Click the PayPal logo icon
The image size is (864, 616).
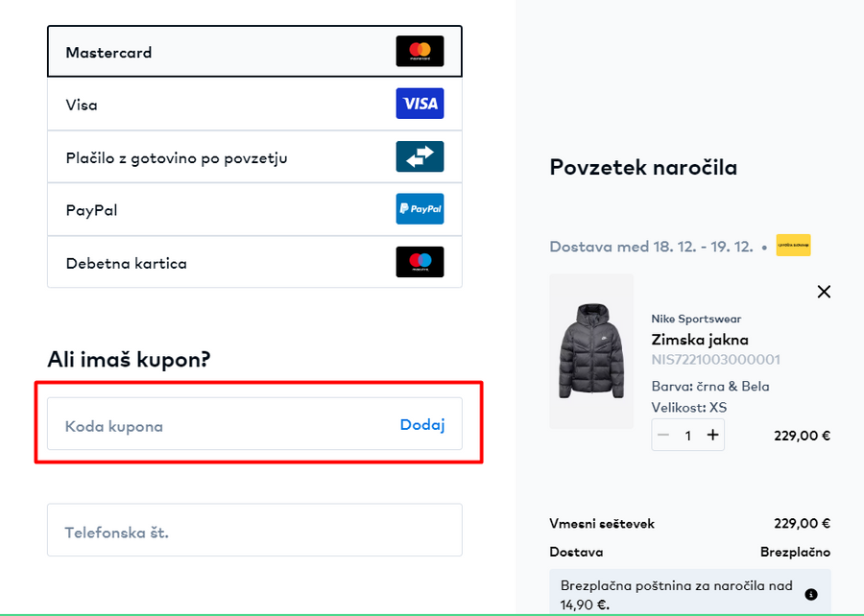point(420,209)
